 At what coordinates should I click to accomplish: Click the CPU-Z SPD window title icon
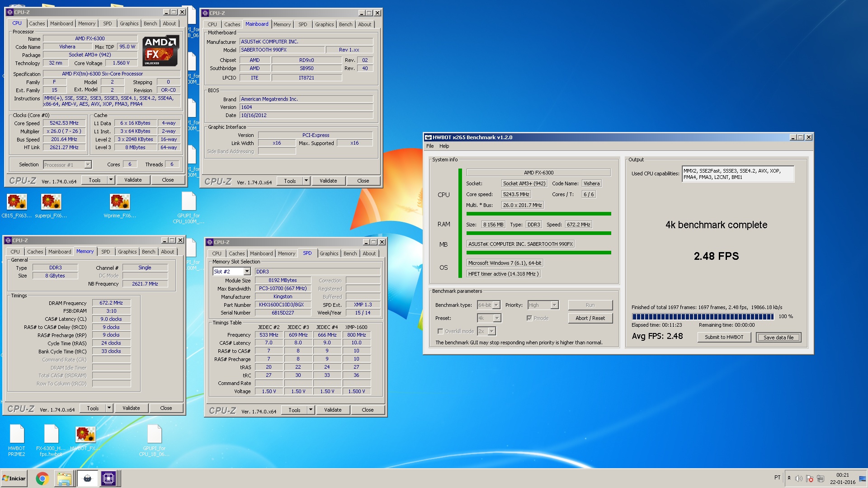click(x=210, y=242)
